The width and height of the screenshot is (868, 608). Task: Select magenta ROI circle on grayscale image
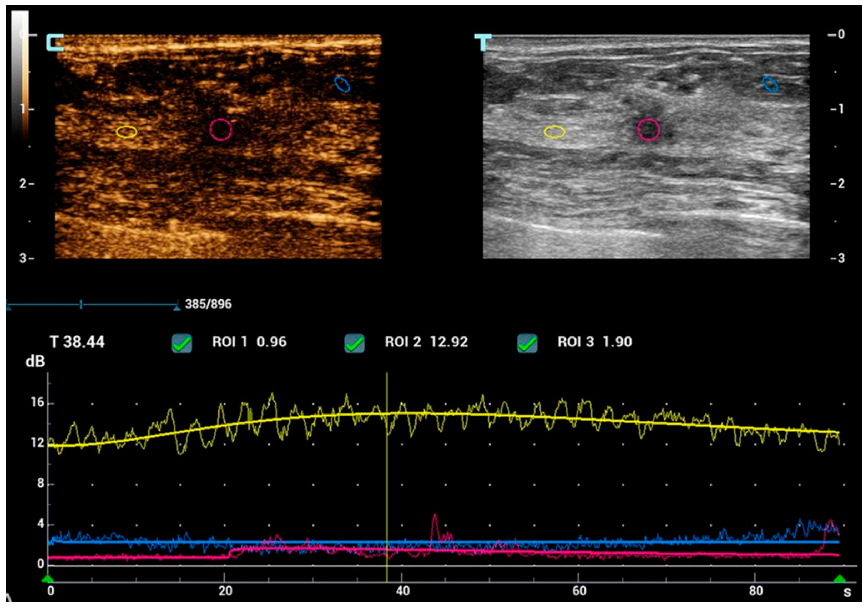(x=649, y=130)
